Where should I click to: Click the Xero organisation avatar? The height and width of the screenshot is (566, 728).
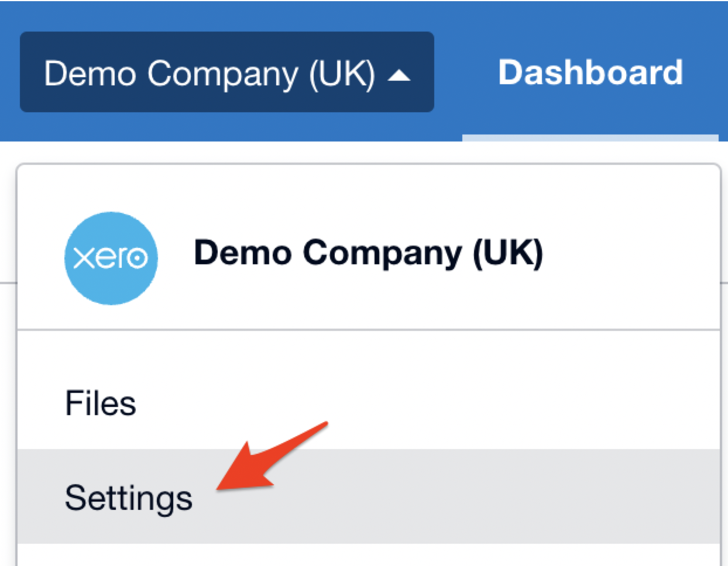pos(111,258)
